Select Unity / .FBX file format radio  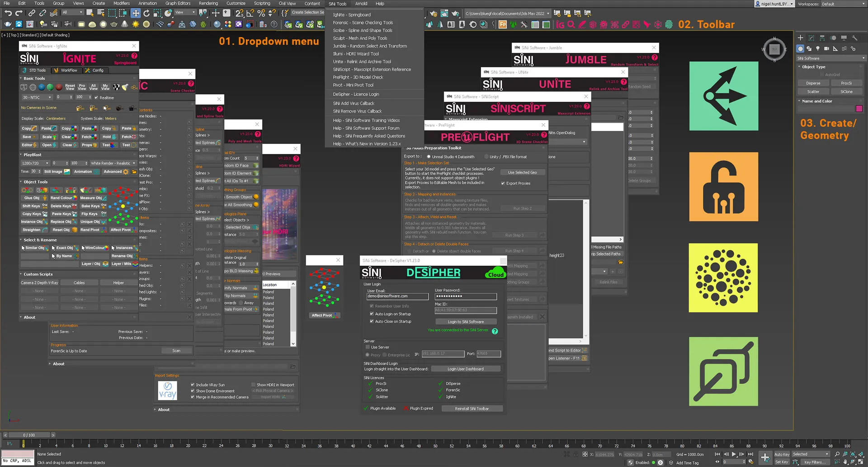click(486, 157)
